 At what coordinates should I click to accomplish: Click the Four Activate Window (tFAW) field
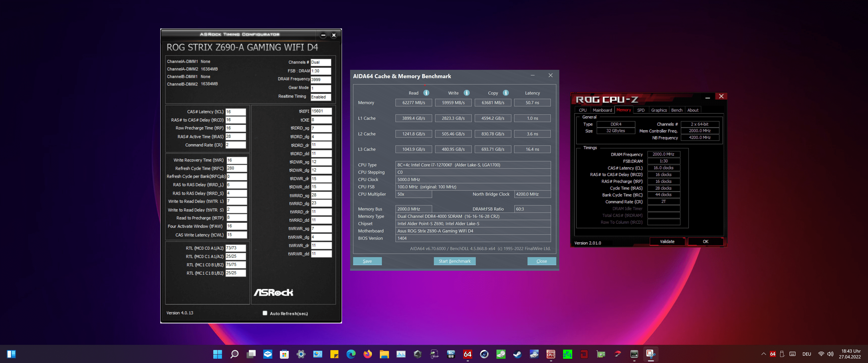(x=236, y=226)
